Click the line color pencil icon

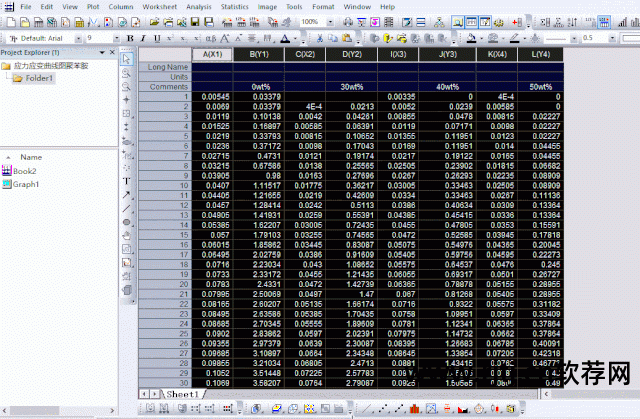pos(514,38)
